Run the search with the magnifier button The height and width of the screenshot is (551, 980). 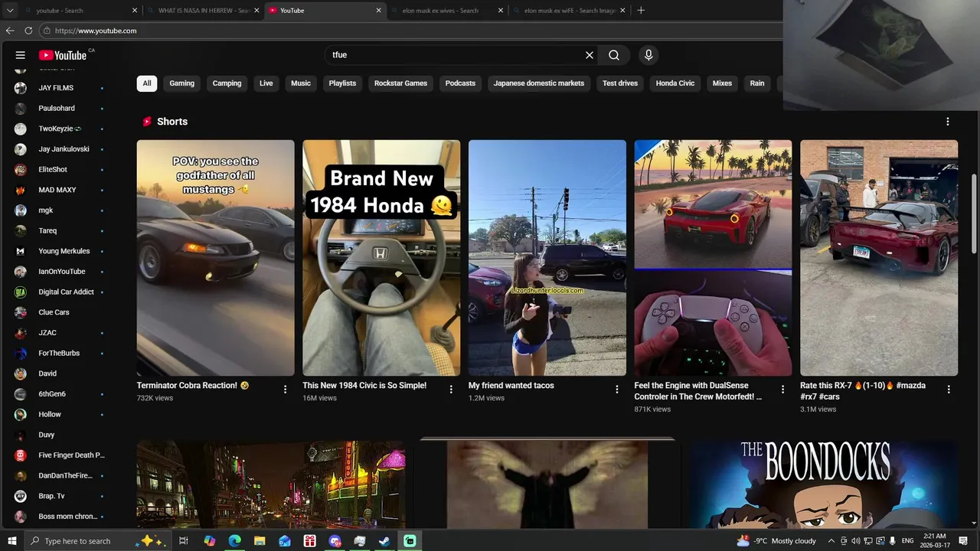click(614, 55)
